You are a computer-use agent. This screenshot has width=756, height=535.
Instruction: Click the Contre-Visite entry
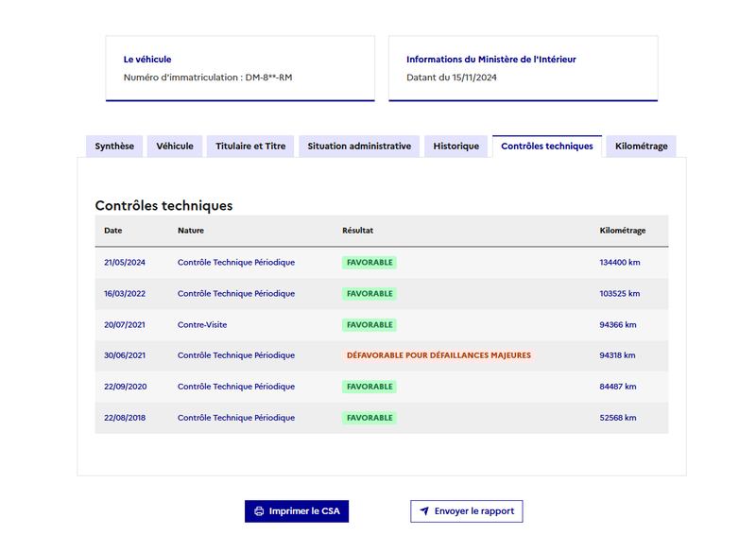click(x=202, y=324)
